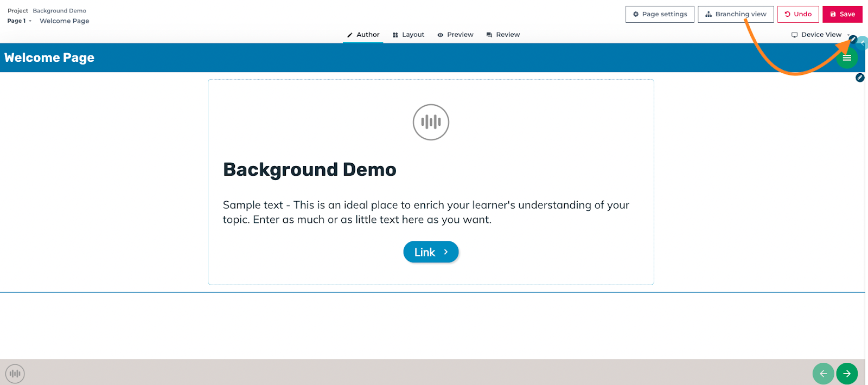Open the green hamburger menu button
This screenshot has height=385, width=868.
[x=847, y=57]
